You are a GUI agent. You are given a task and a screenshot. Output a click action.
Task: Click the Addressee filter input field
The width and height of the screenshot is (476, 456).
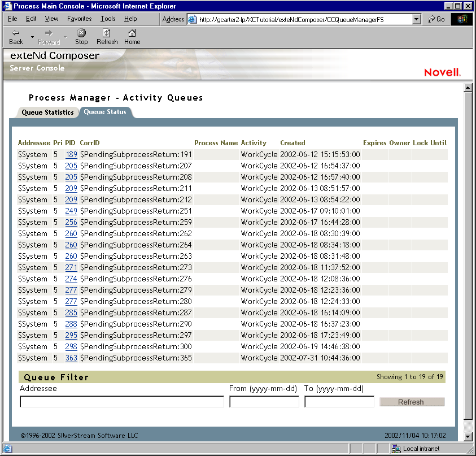(x=122, y=401)
